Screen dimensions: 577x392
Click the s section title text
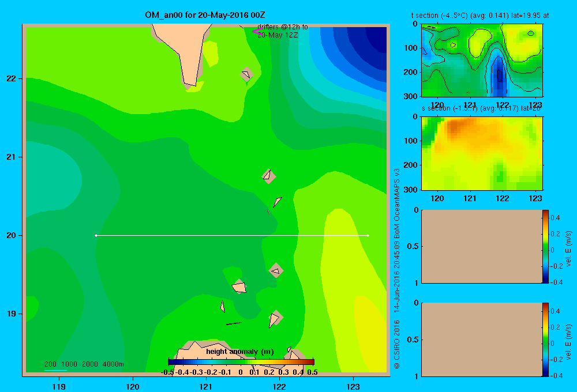pyautogui.click(x=481, y=108)
